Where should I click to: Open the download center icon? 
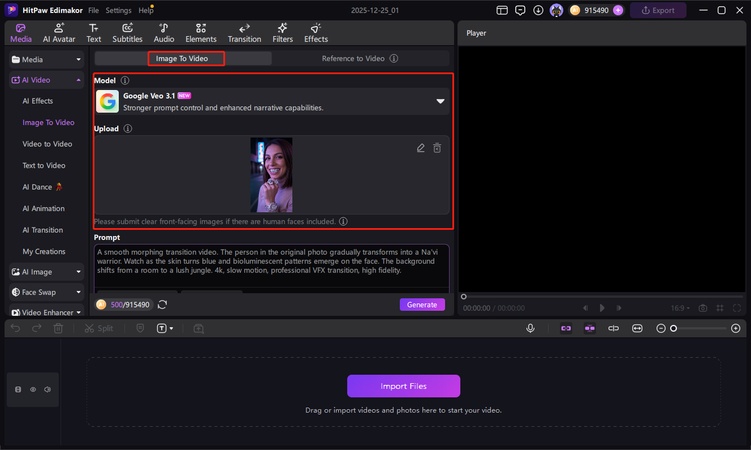click(x=538, y=10)
